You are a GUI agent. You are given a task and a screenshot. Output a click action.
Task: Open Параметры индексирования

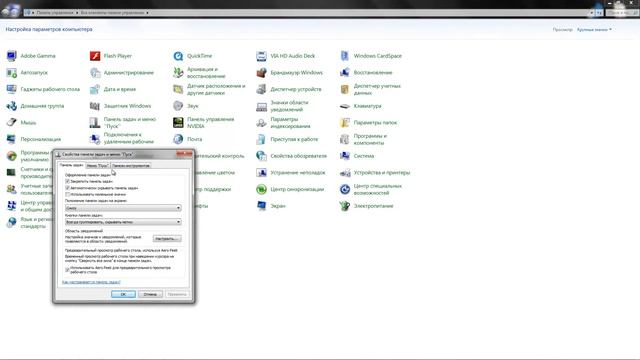(x=284, y=123)
